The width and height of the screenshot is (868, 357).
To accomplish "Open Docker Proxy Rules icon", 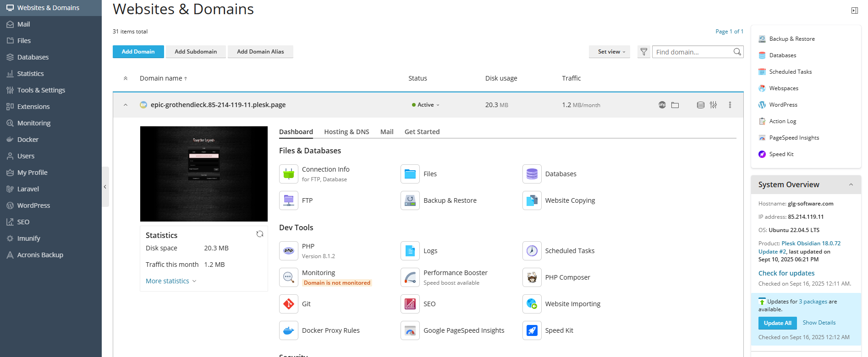I will 289,330.
